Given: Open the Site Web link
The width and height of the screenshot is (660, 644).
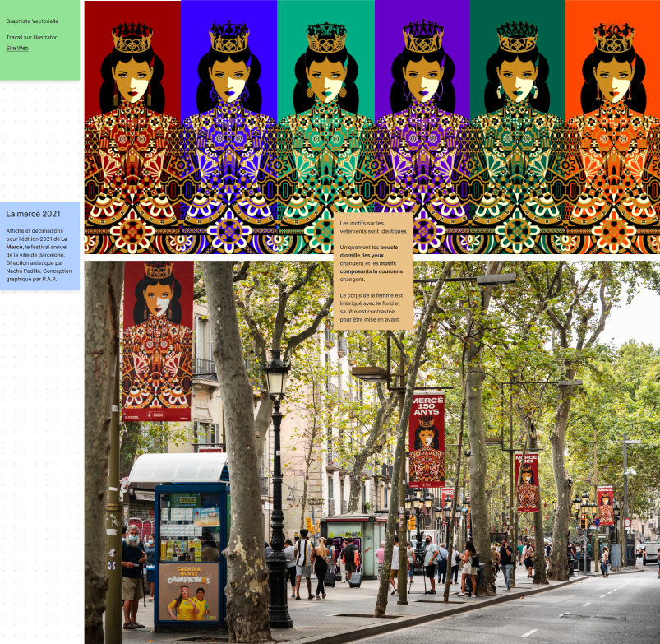Looking at the screenshot, I should coord(17,48).
